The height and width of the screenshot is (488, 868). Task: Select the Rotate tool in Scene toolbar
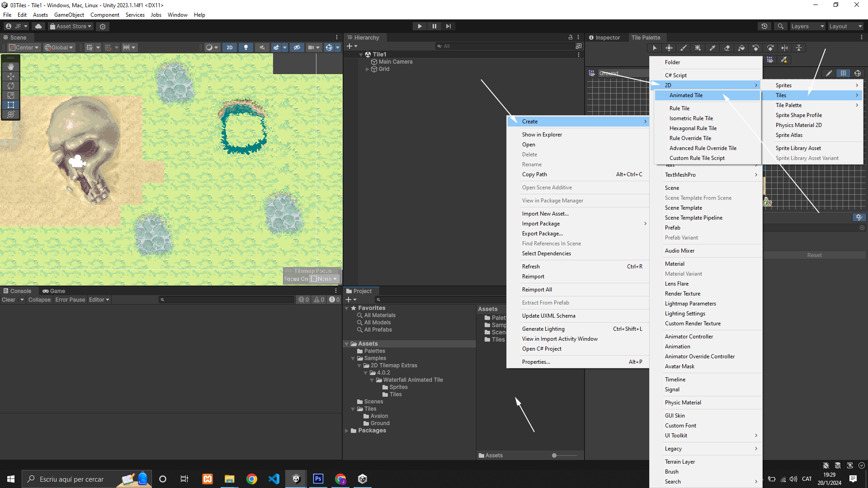pyautogui.click(x=11, y=85)
